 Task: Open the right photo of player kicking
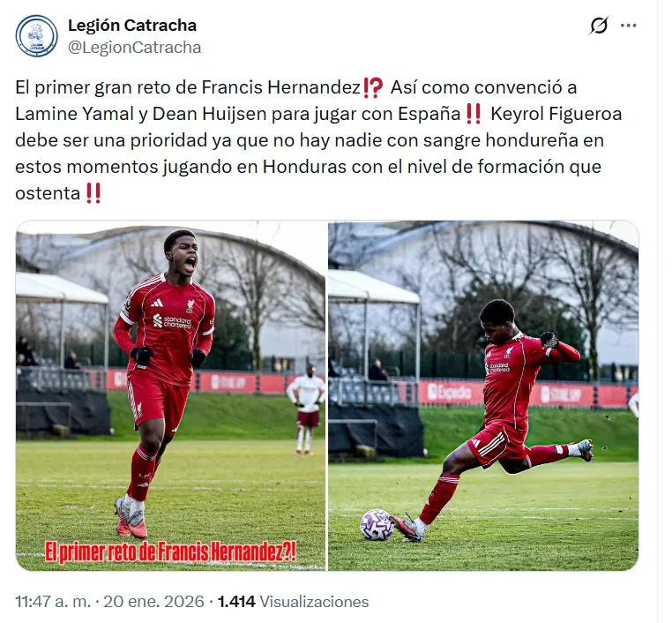click(483, 395)
